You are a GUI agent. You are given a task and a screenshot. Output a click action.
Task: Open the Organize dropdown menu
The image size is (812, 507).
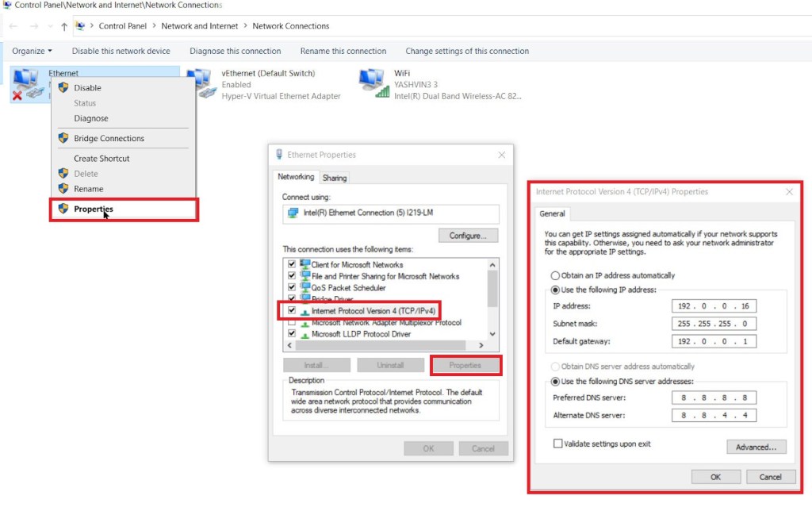point(33,51)
